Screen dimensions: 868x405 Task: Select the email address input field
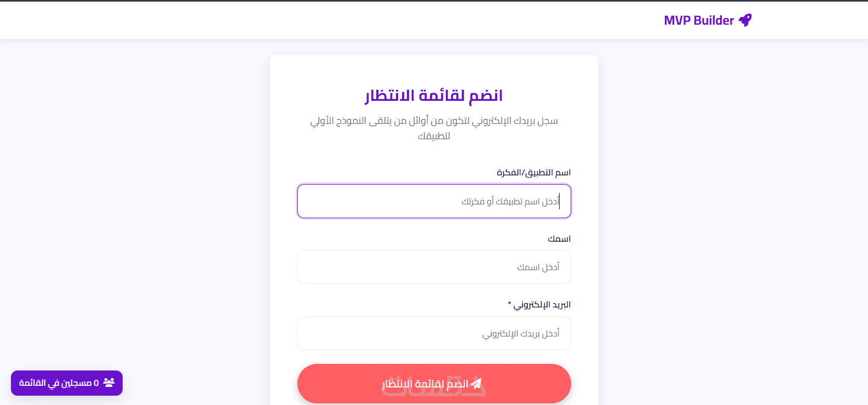tap(434, 333)
